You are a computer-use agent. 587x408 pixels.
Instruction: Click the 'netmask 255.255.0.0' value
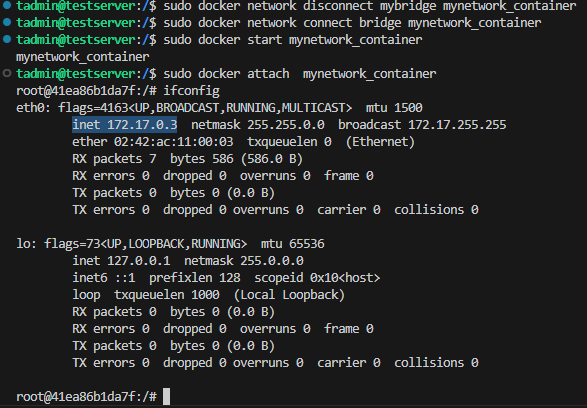[258, 125]
